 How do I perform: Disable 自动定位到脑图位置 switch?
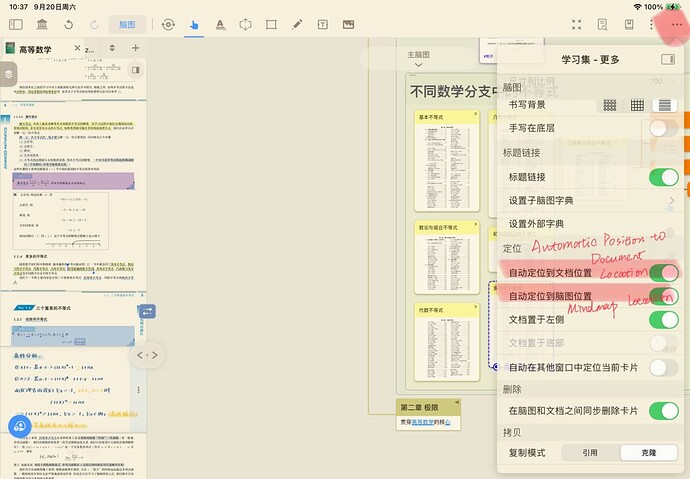pos(664,296)
